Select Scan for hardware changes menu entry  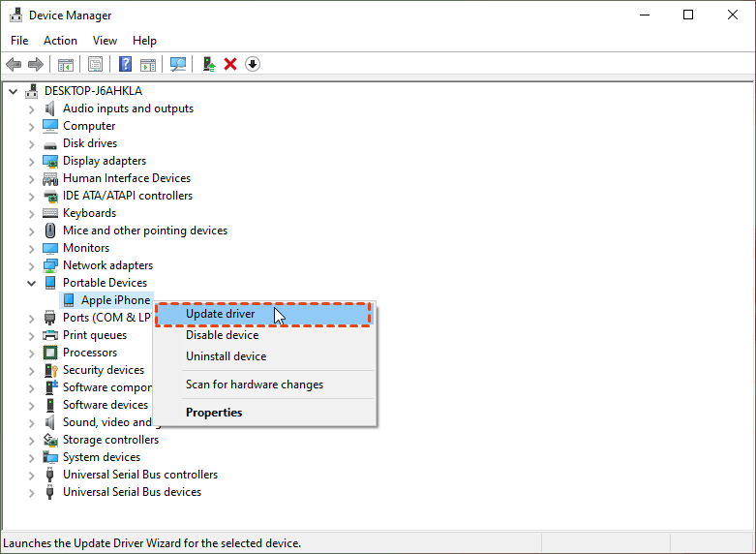[265, 385]
